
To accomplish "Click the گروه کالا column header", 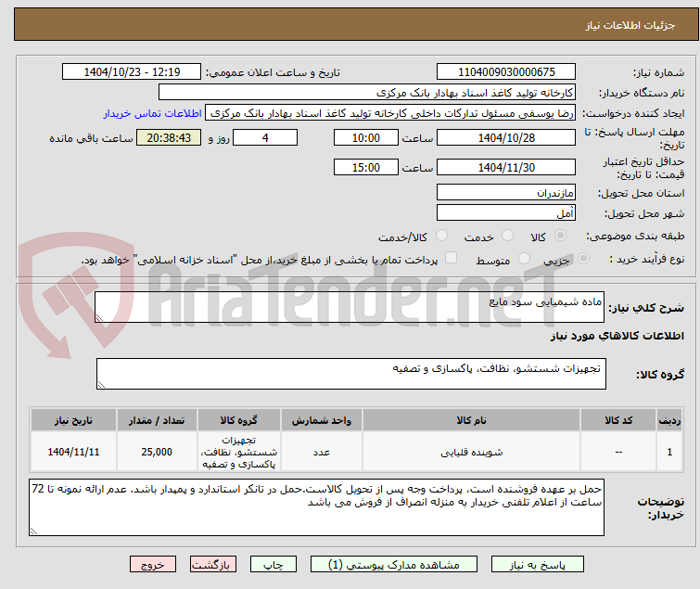I will 239,420.
